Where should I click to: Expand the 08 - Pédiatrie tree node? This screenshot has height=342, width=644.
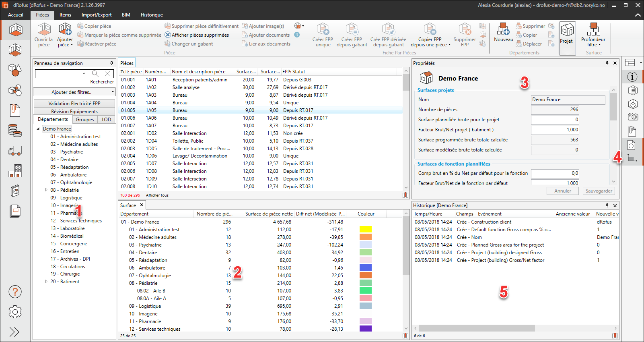[x=46, y=190]
